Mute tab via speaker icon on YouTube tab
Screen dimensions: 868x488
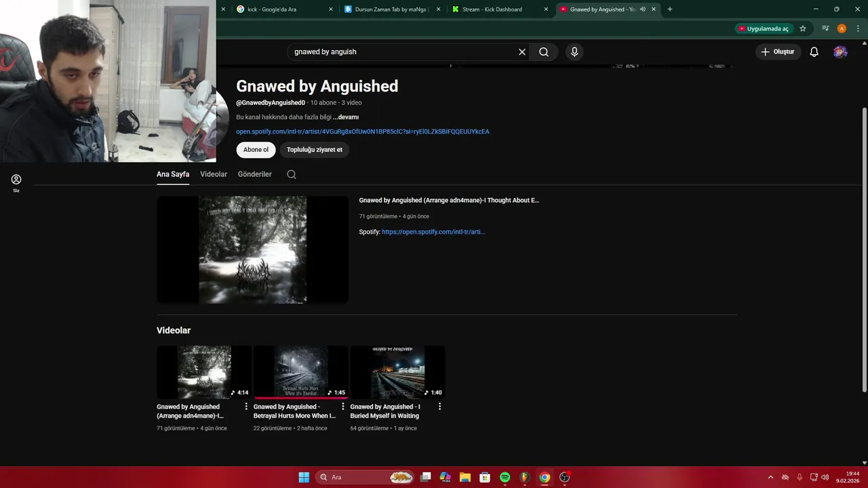pyautogui.click(x=643, y=9)
